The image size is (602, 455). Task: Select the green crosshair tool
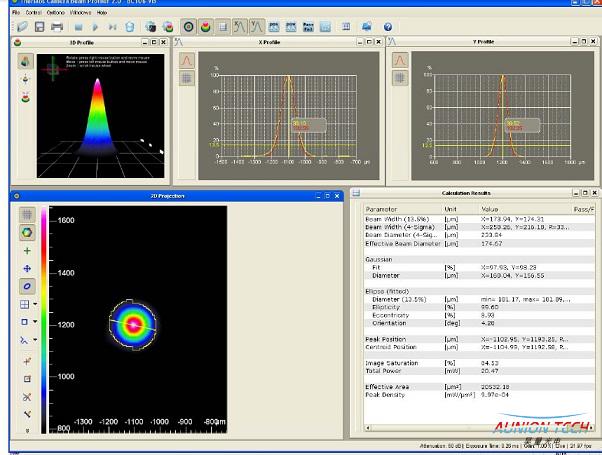click(x=27, y=251)
